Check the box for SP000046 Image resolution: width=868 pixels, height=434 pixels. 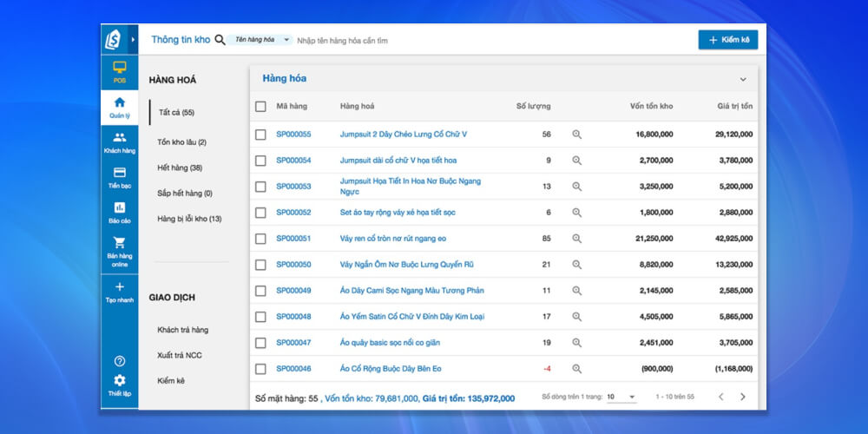(260, 369)
